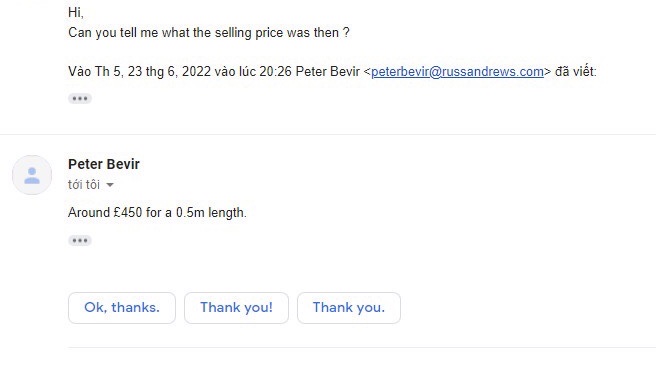The height and width of the screenshot is (368, 656).
Task: Click the "Can you tell me" question line
Action: (209, 33)
